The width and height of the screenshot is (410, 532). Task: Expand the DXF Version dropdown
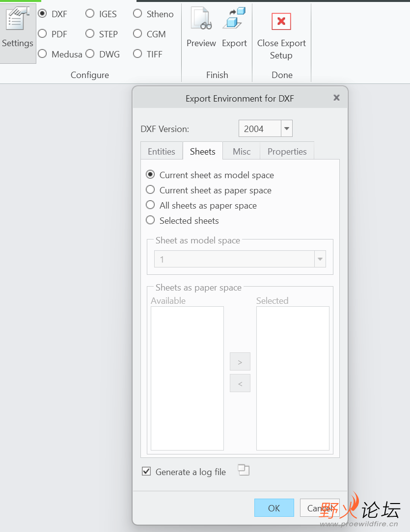click(x=287, y=129)
